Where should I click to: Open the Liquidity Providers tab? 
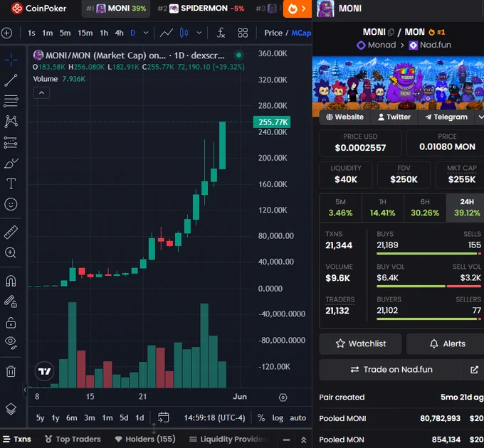point(228,439)
